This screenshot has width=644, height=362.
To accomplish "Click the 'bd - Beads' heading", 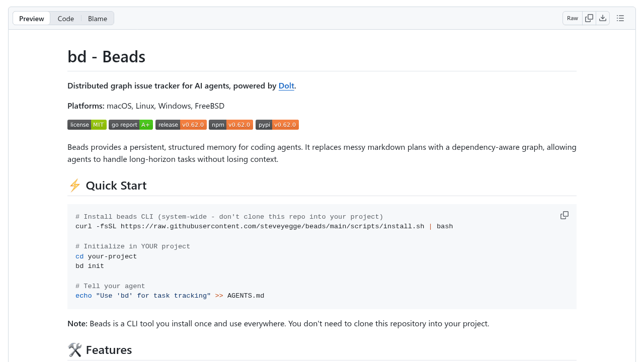I will pos(106,56).
